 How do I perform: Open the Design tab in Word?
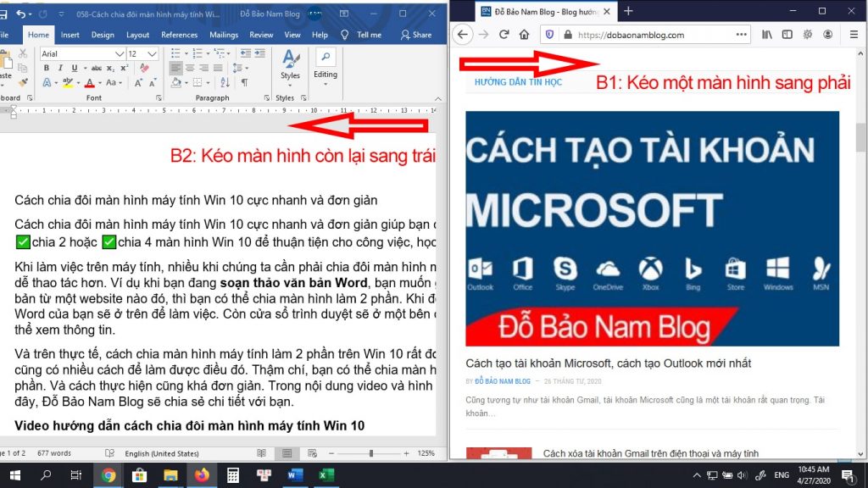tap(103, 34)
